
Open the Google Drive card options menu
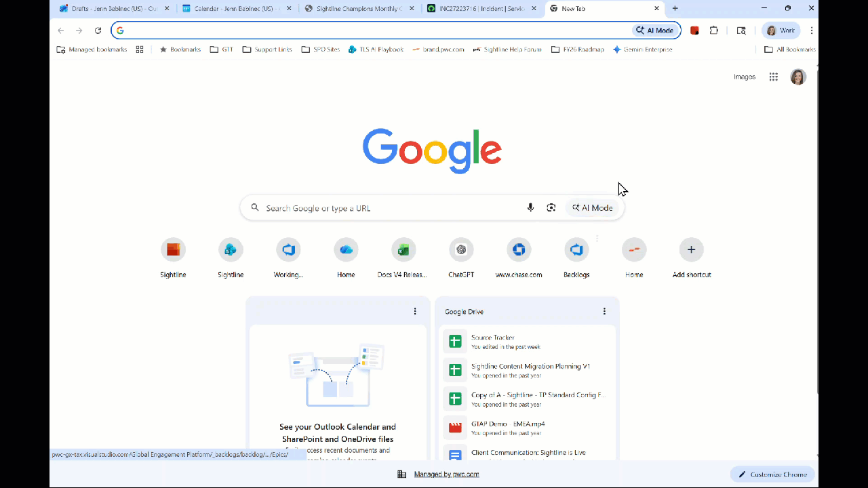coord(604,311)
